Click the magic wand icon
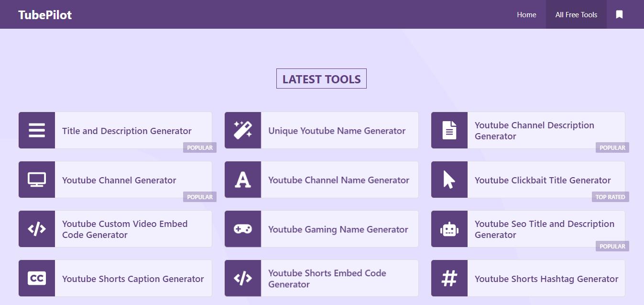The width and height of the screenshot is (644, 305). tap(243, 130)
